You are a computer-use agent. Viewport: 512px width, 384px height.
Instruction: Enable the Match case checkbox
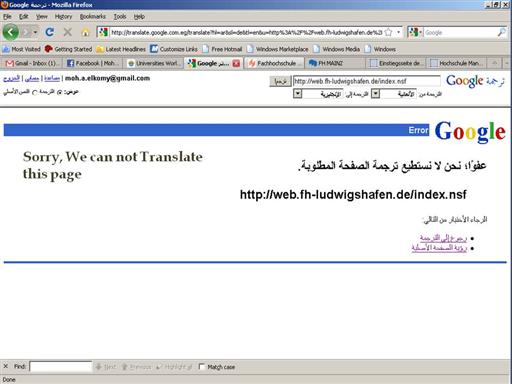(201, 367)
